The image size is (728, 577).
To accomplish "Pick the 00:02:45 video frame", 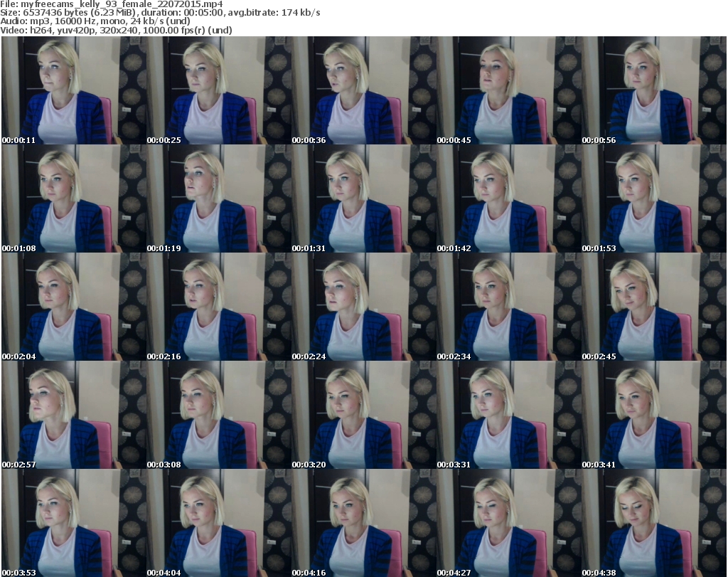I will pyautogui.click(x=654, y=307).
